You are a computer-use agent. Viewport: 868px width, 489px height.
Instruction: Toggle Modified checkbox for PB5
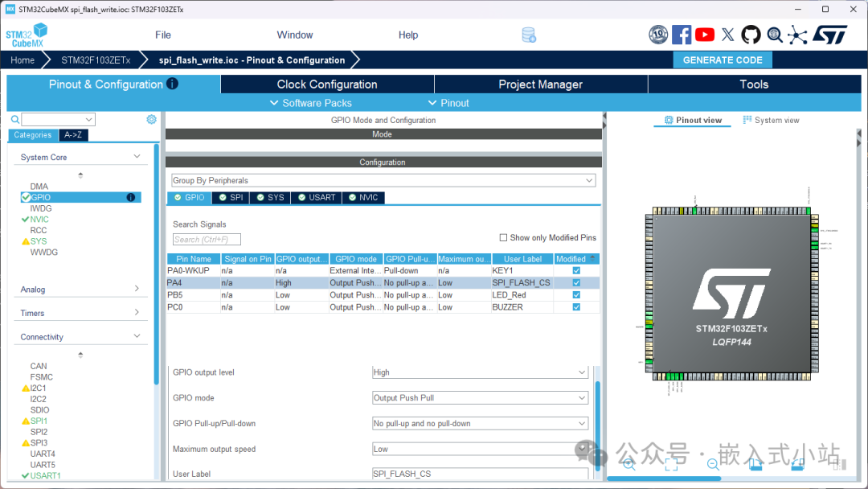coord(576,295)
